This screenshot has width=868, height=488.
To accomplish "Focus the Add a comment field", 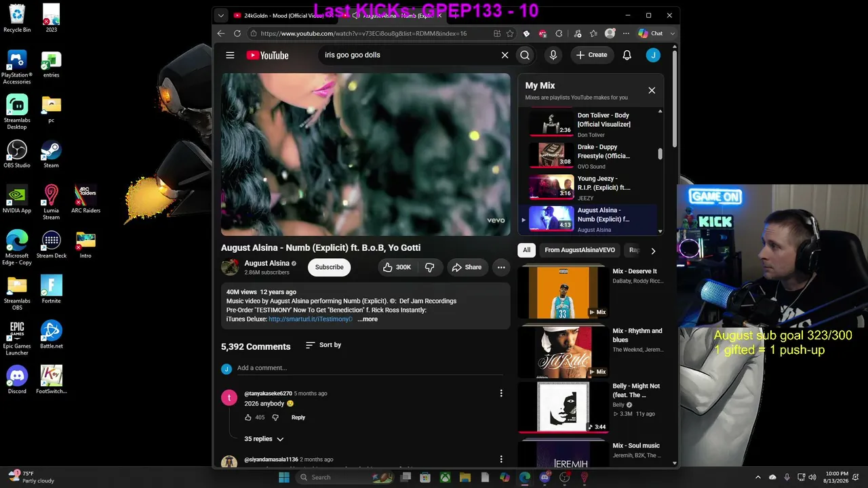I will point(370,368).
